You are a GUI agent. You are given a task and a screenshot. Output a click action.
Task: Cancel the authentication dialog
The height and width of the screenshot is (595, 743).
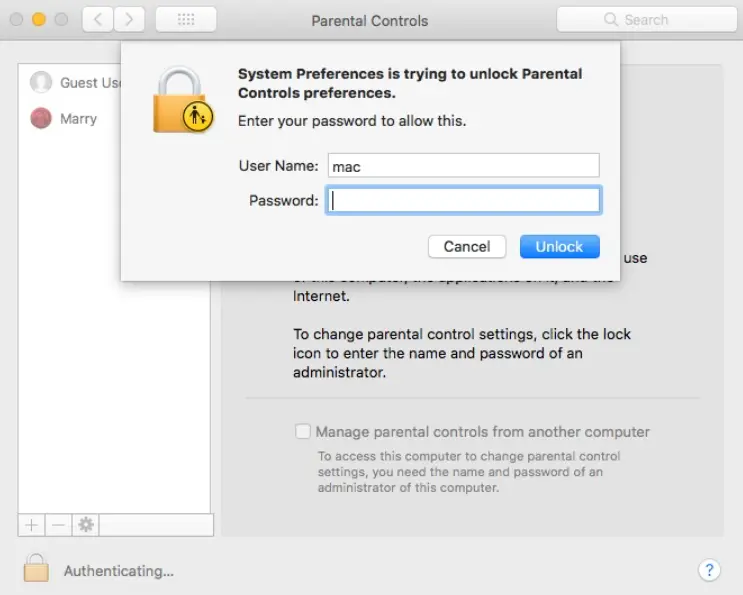coord(467,246)
